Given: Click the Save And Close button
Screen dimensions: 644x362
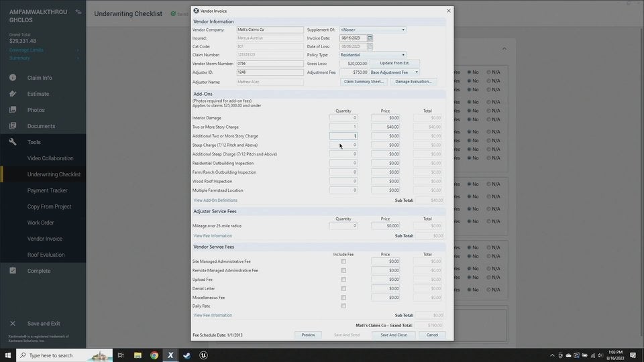Looking at the screenshot, I should click(393, 335).
